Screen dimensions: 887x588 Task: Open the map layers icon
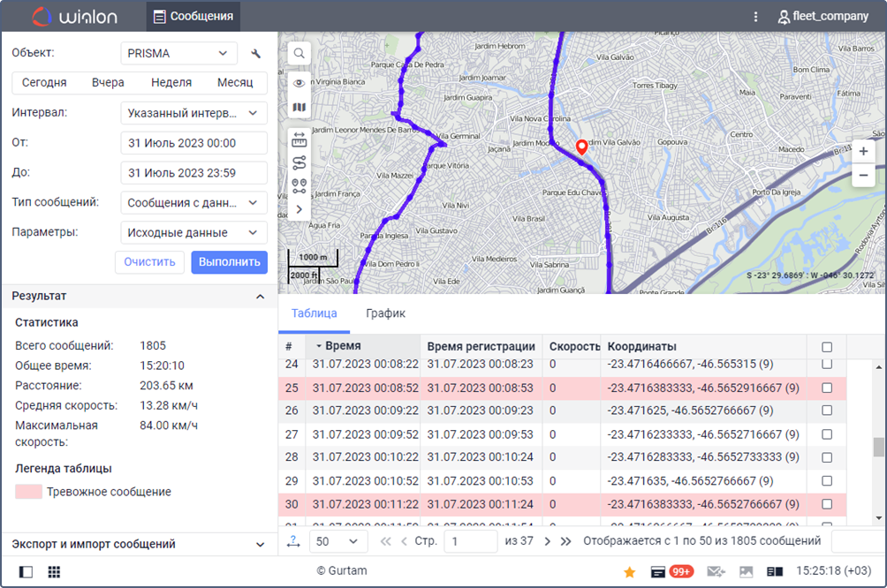point(299,107)
